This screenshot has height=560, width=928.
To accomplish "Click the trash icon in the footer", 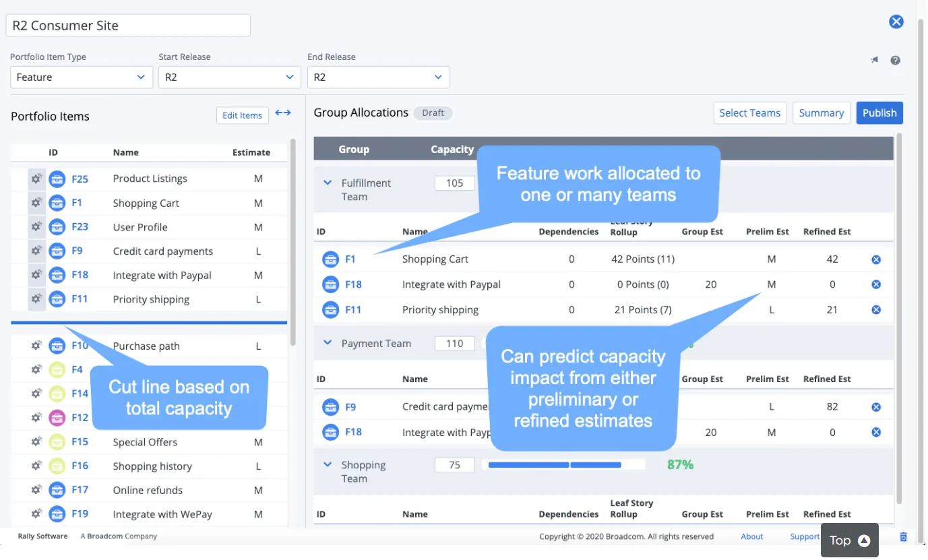I will pyautogui.click(x=904, y=537).
